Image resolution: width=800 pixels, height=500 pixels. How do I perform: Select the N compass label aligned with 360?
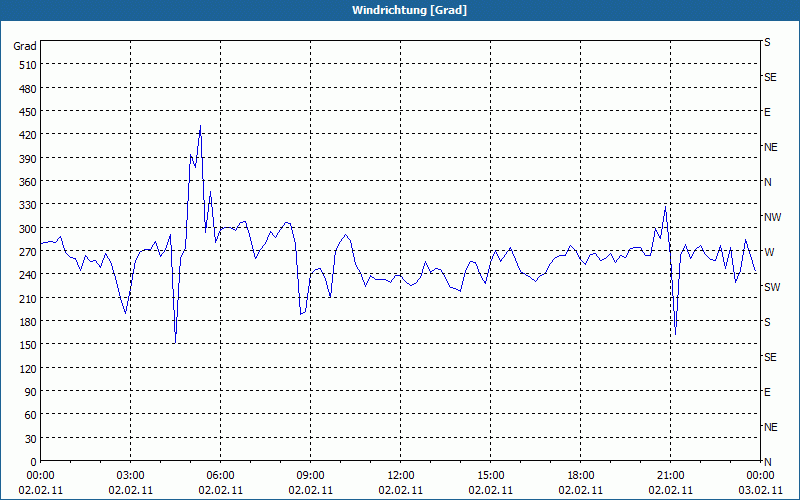pos(767,182)
